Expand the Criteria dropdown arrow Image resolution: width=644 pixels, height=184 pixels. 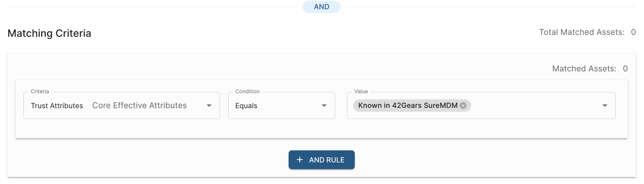[x=209, y=106]
